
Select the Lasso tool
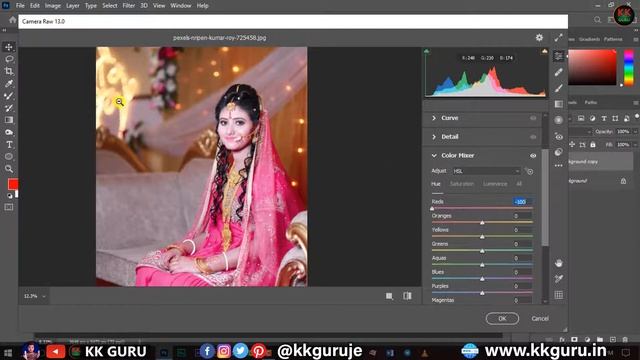(9, 59)
